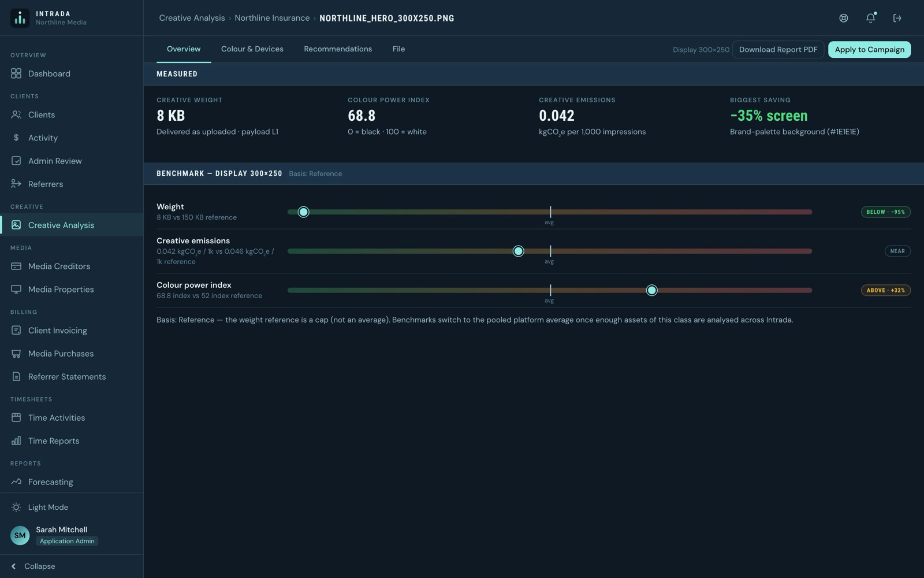
Task: Open the Recommendations tab
Action: [338, 49]
